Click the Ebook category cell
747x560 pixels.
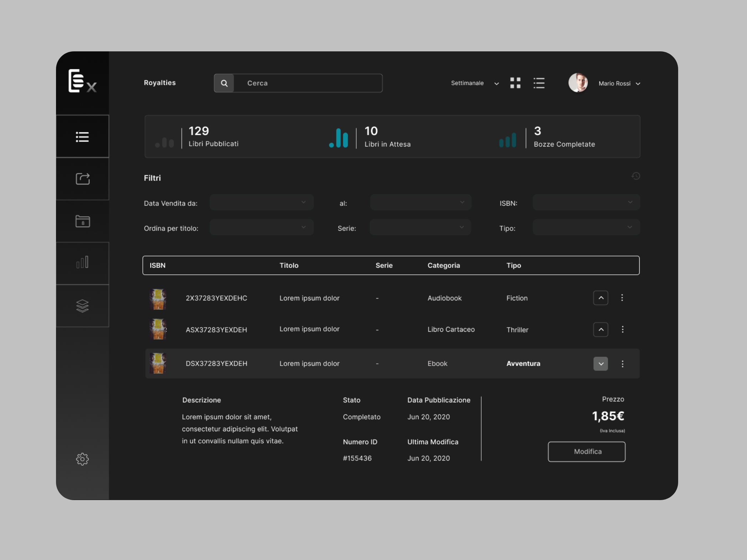[x=437, y=363]
